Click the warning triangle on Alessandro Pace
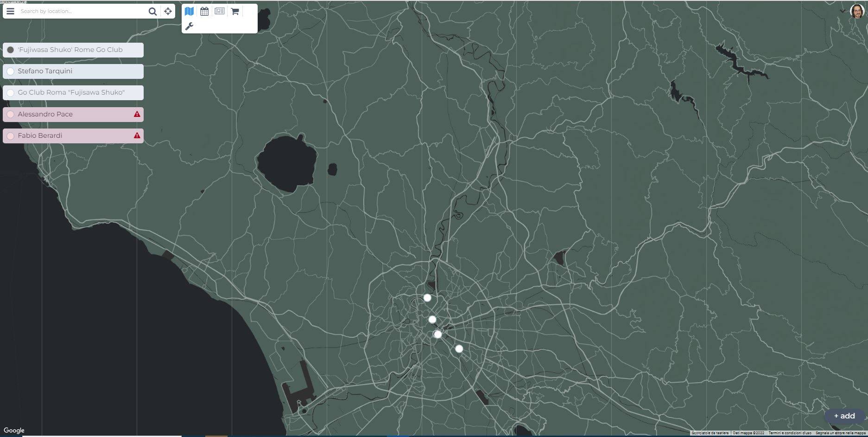 137,114
